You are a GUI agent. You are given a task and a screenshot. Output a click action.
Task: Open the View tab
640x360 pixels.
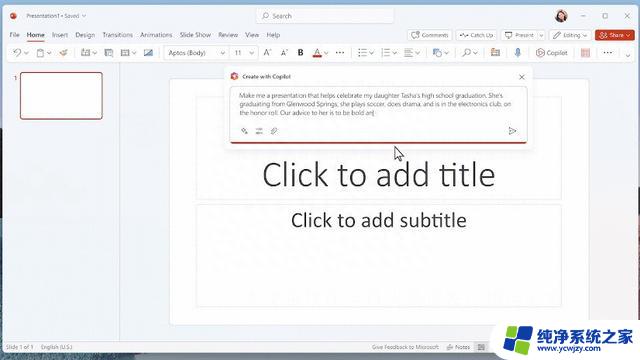coord(252,35)
